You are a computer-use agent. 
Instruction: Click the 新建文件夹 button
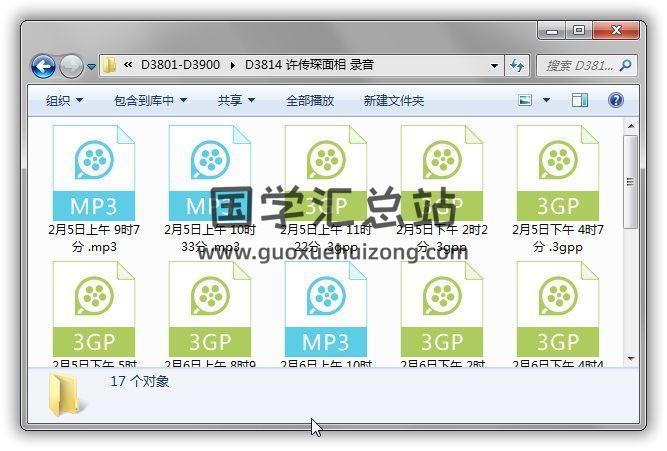click(x=393, y=100)
